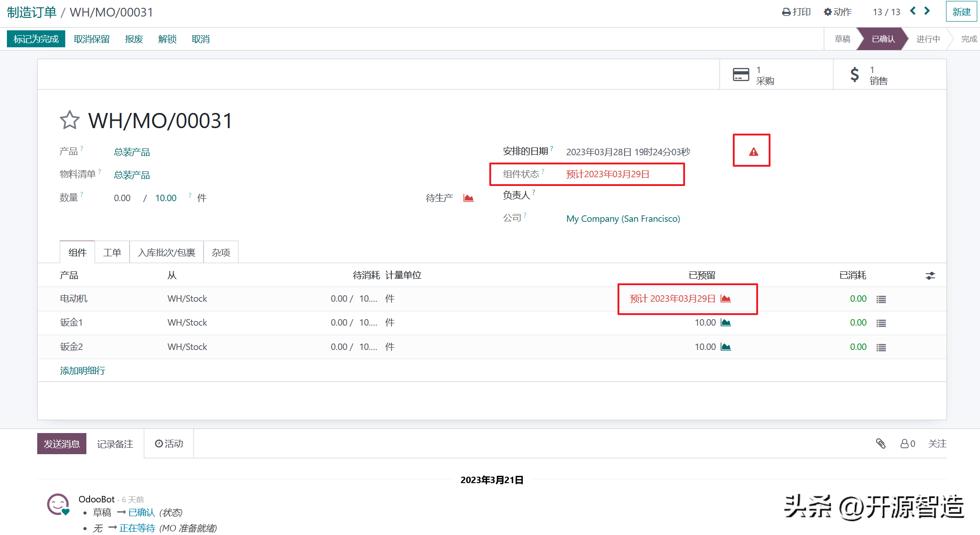Click the 标记为完成 button
This screenshot has width=980, height=535.
point(36,39)
